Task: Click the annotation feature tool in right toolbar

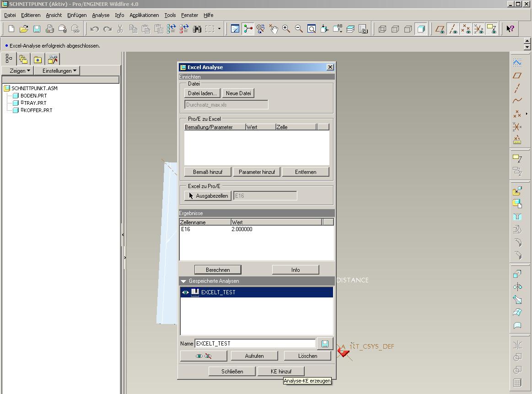Action: click(517, 158)
